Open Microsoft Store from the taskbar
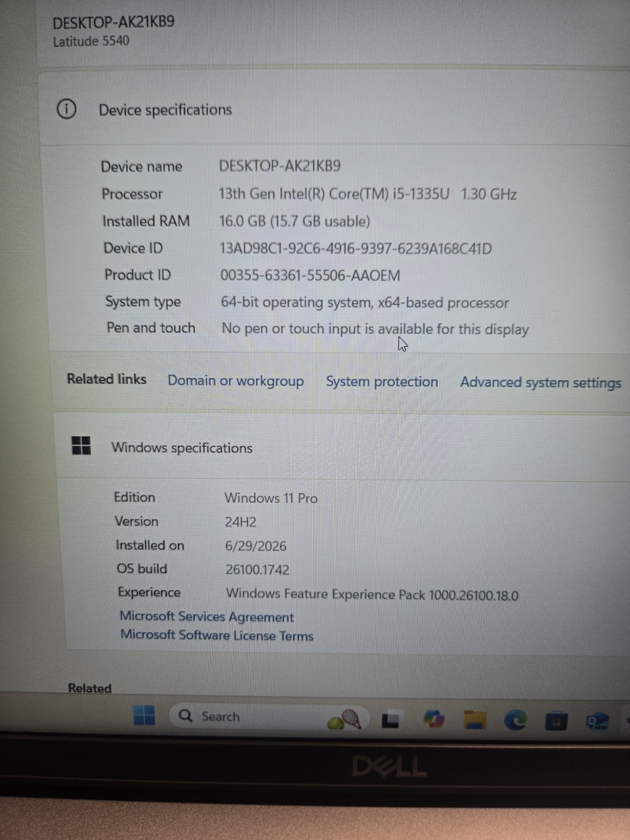 point(556,721)
